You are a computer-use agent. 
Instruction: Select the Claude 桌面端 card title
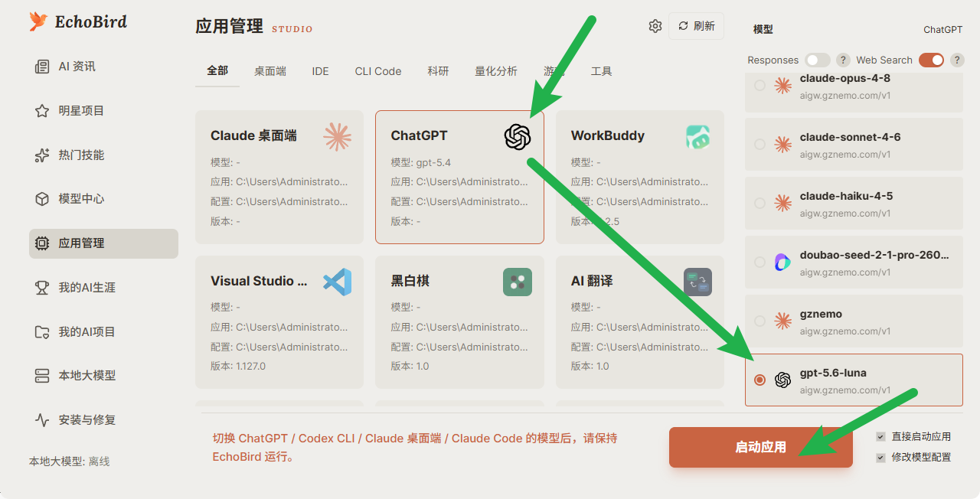[x=253, y=135]
